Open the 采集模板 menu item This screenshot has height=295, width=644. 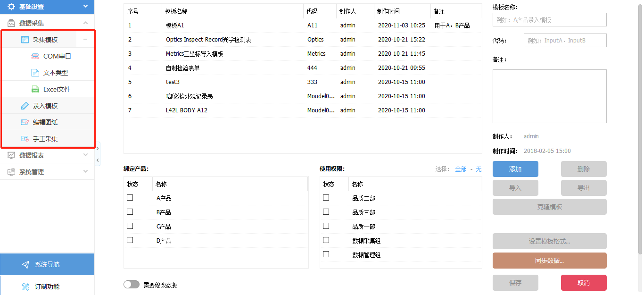tap(45, 40)
